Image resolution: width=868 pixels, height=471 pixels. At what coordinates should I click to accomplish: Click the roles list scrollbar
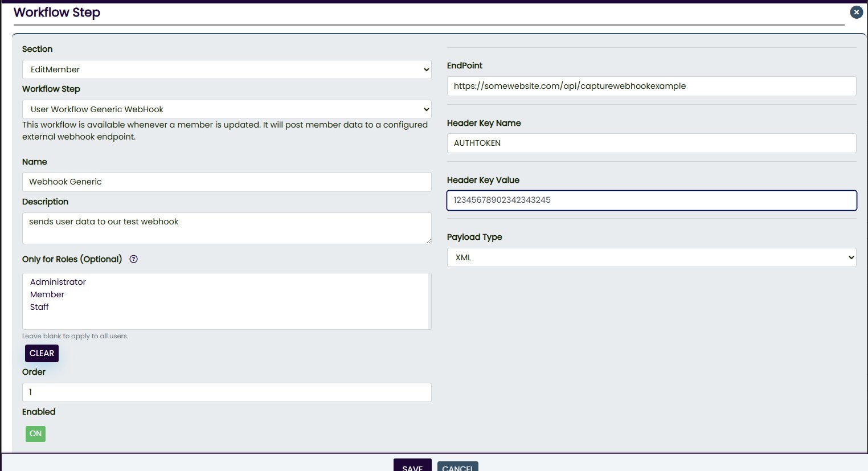pos(429,301)
